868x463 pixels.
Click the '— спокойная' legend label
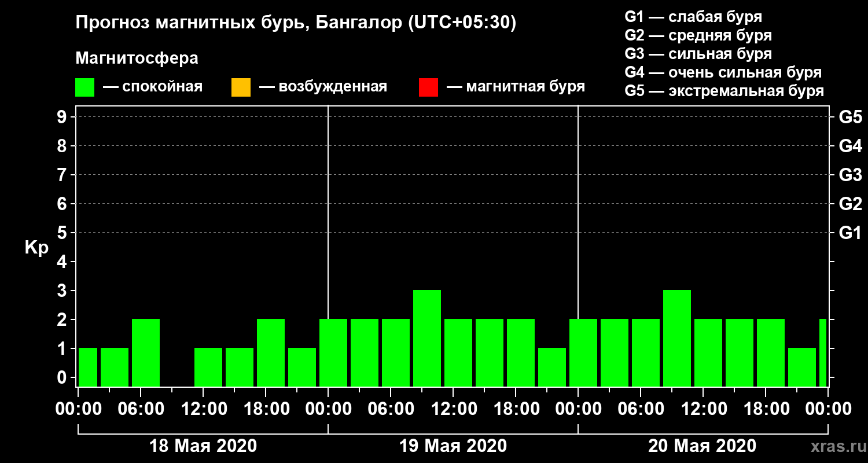pyautogui.click(x=153, y=87)
